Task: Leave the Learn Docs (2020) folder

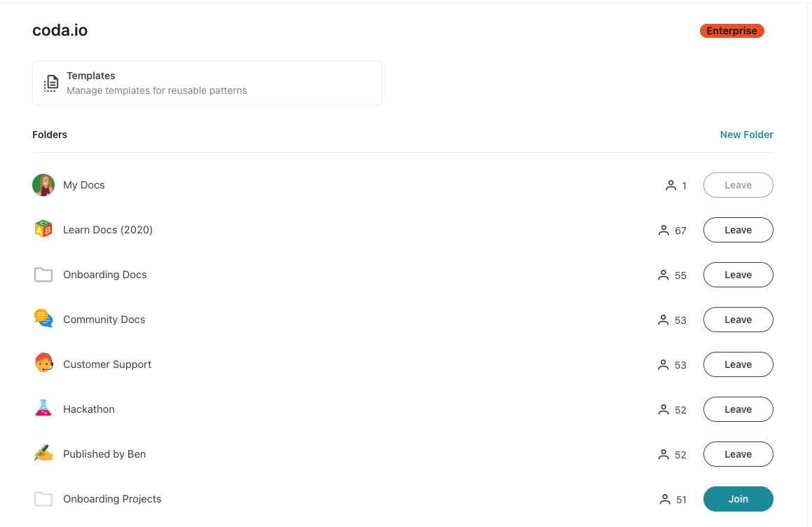Action: pyautogui.click(x=738, y=230)
